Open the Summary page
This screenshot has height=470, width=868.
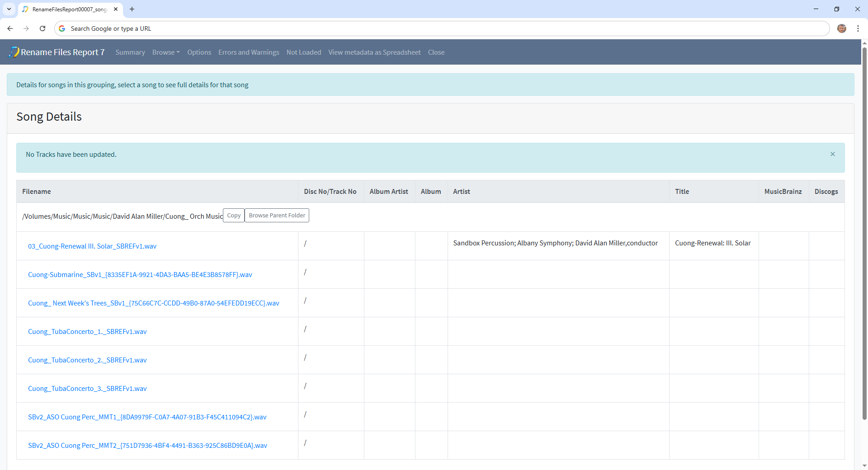130,52
